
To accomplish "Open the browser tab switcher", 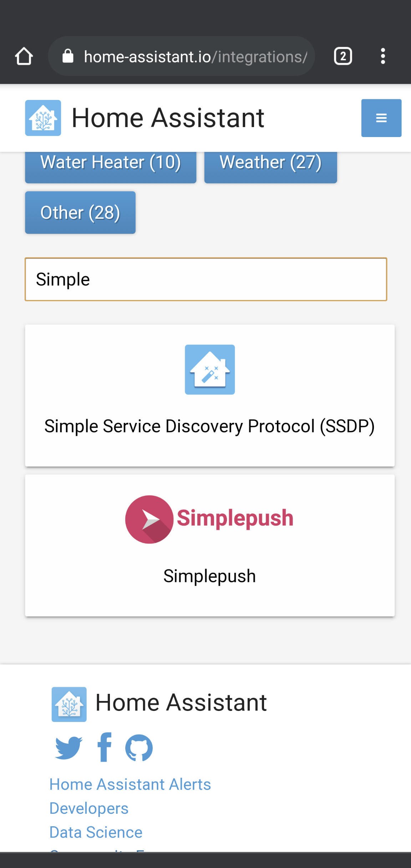I will click(342, 56).
